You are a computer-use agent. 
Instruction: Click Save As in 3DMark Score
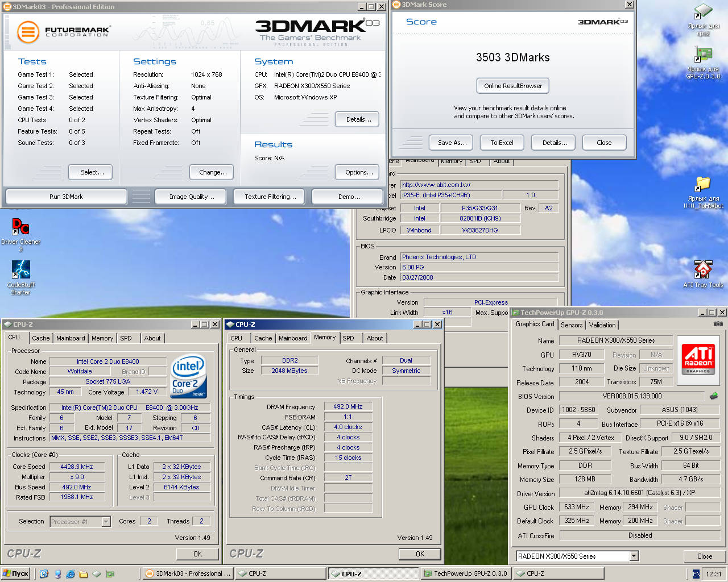point(452,143)
